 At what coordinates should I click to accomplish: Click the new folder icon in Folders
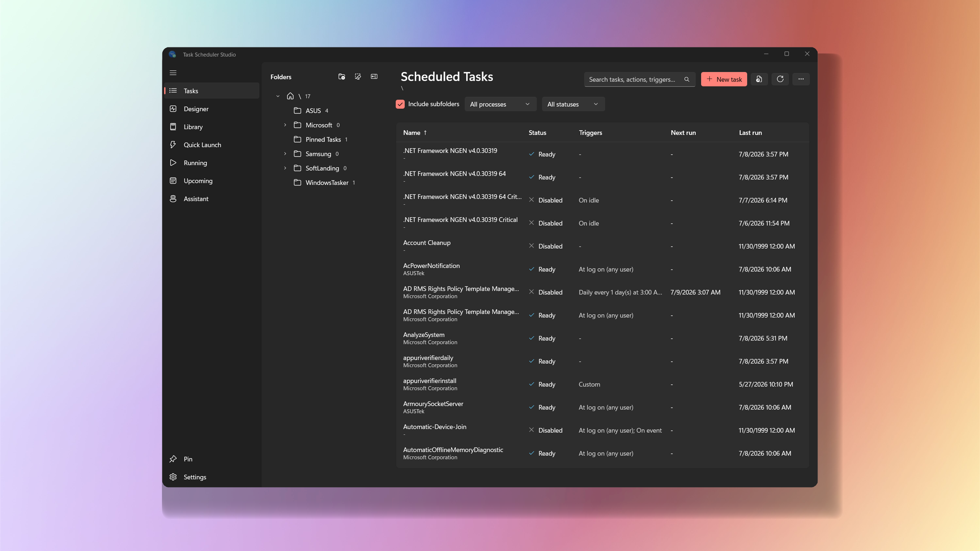tap(342, 77)
